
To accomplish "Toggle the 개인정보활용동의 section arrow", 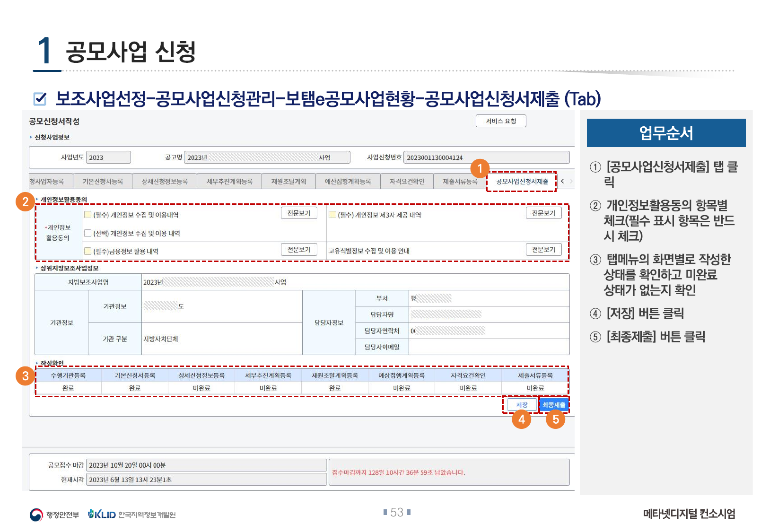I will pos(37,200).
